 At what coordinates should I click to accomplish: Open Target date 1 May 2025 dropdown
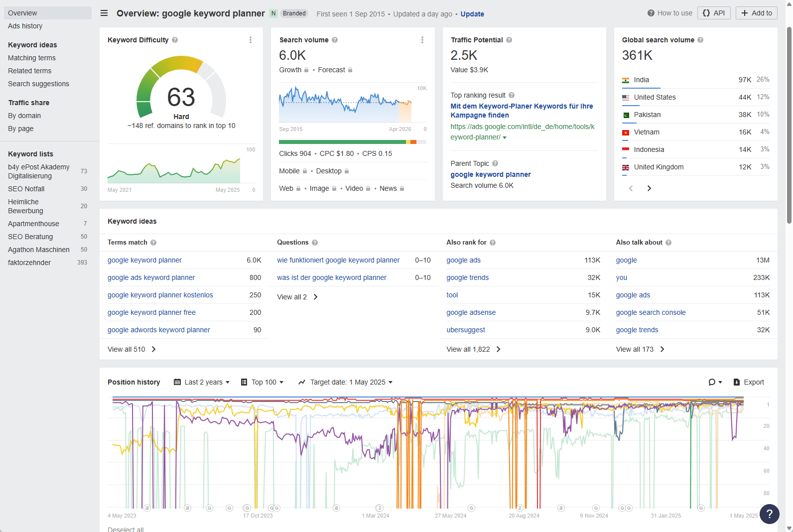click(346, 382)
